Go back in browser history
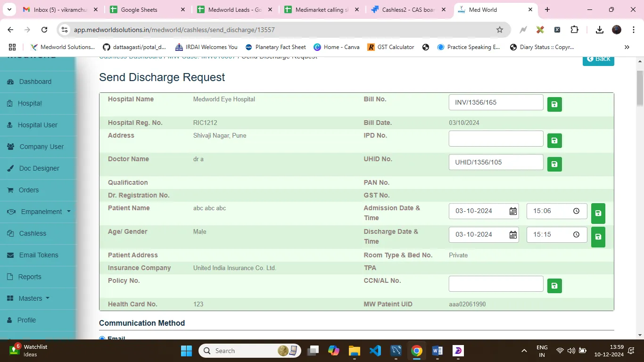Screen dimensions: 644x362 tap(10, 30)
